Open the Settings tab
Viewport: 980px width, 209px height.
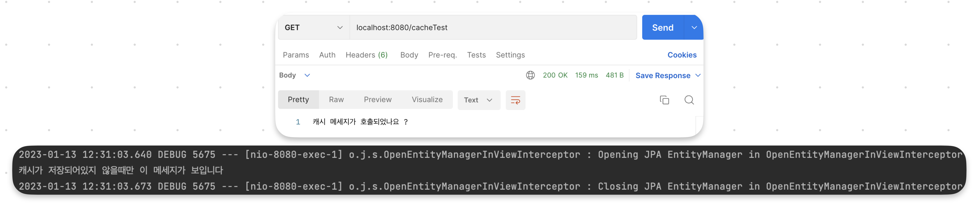[510, 55]
